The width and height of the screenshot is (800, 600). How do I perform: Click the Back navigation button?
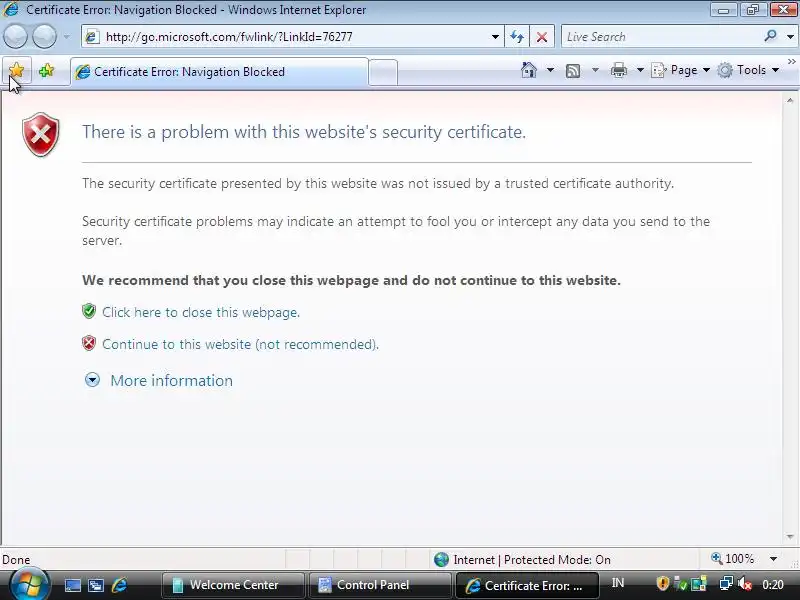pyautogui.click(x=15, y=37)
